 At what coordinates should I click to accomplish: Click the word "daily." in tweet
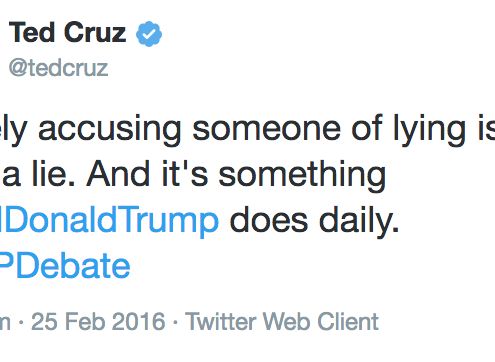[x=359, y=221]
